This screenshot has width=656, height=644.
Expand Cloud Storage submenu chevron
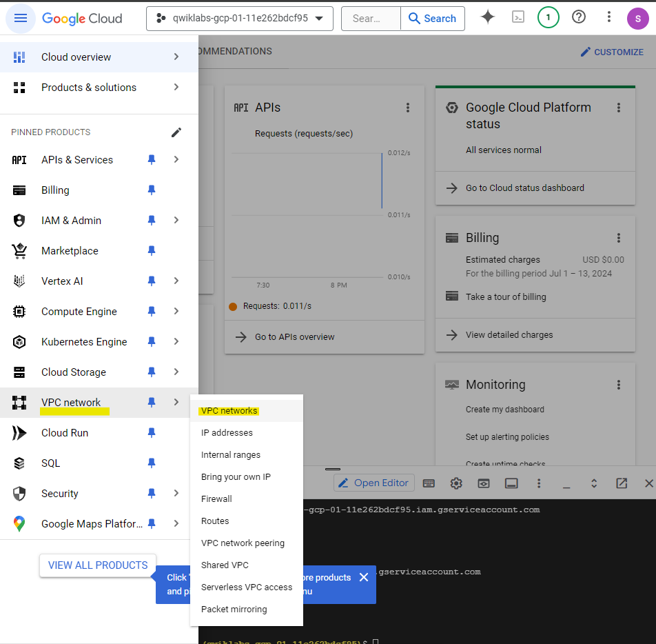tap(176, 372)
